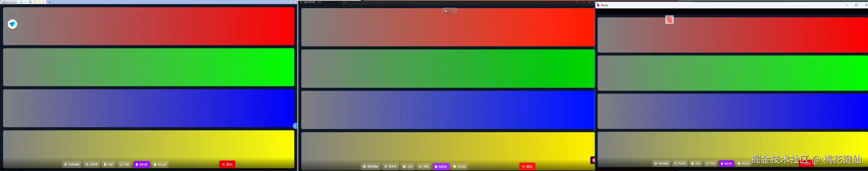Switch to 灰阶 test in the ToDesk window
Image resolution: width=868 pixels, height=171 pixels.
tap(109, 164)
